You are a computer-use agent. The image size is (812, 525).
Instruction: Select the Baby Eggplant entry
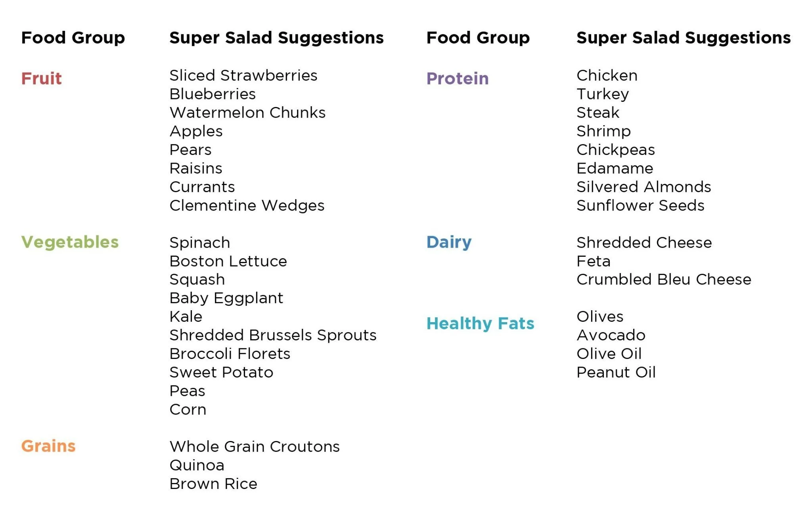pos(226,298)
